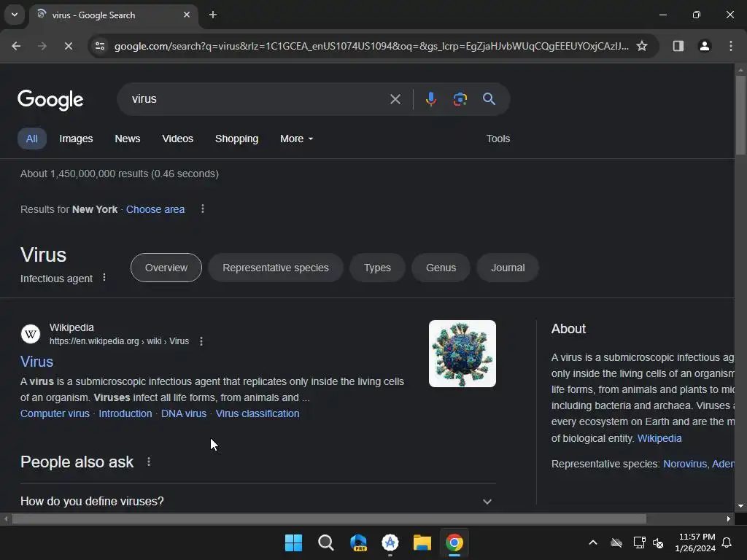Open the Wikipedia result options menu
Viewport: 747px width, 560px height.
click(201, 341)
